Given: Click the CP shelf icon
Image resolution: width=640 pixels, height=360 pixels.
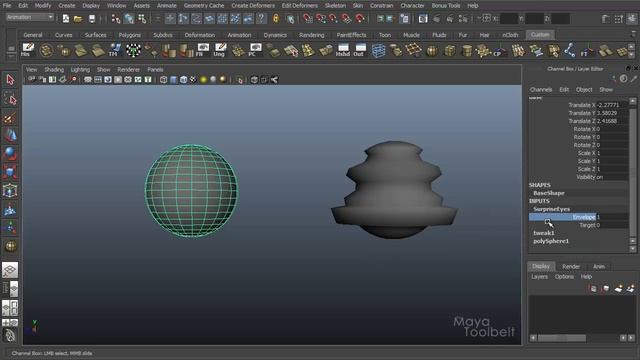Looking at the screenshot, I should 499,51.
